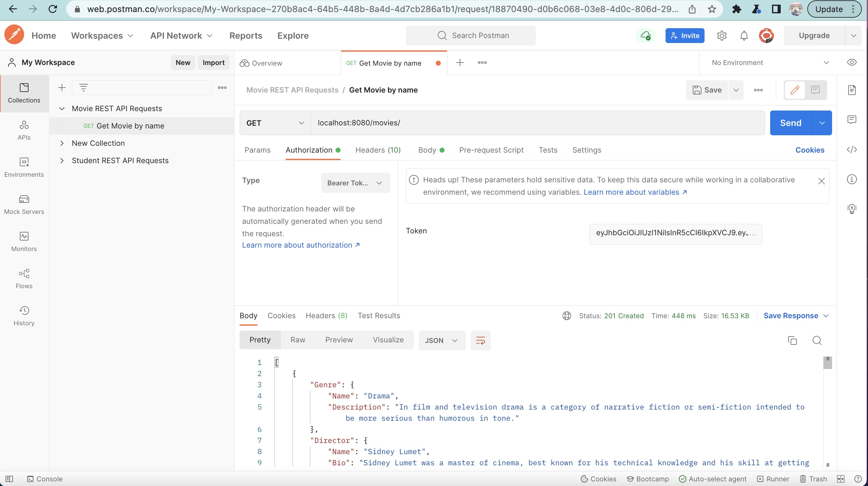This screenshot has width=868, height=486.
Task: Open the Upgrade dropdown arrow
Action: [x=853, y=35]
